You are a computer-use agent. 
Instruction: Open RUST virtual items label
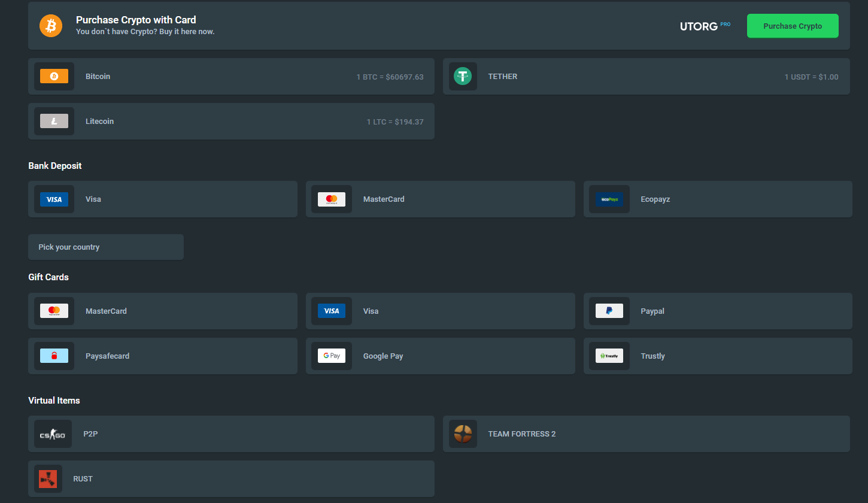click(x=83, y=478)
